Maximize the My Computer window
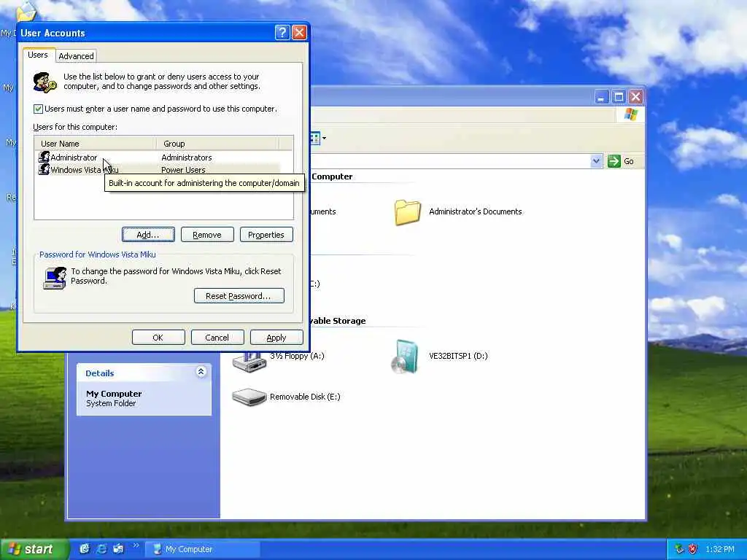Image resolution: width=747 pixels, height=560 pixels. coord(619,97)
